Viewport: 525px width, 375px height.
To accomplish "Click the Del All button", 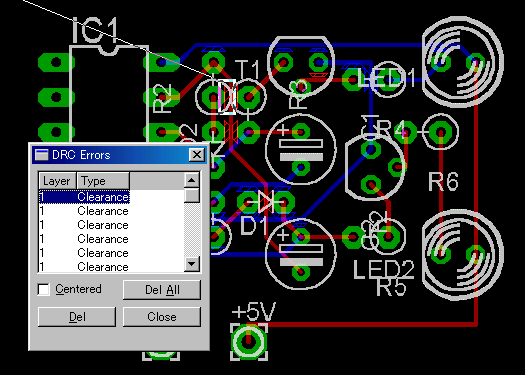I will point(162,290).
